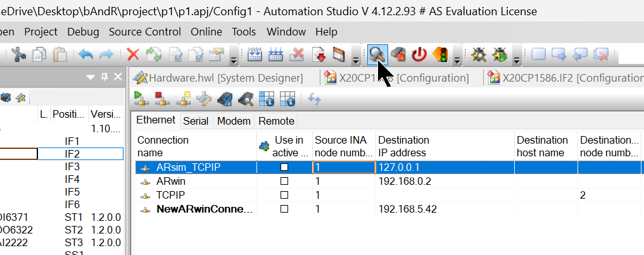644x255 pixels.
Task: Click Source INA node number column header
Action: pos(344,146)
